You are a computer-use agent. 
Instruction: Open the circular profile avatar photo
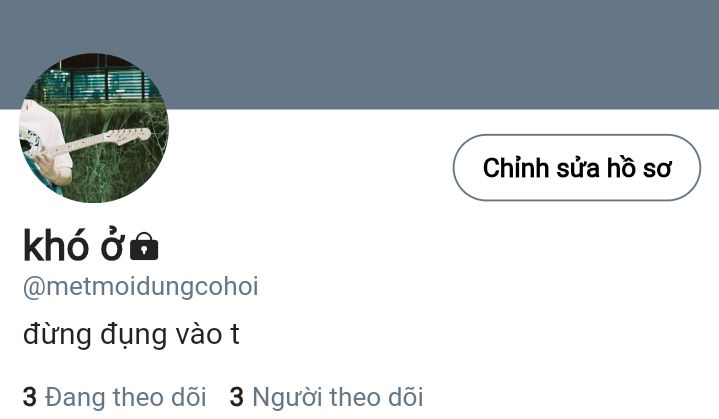(94, 128)
